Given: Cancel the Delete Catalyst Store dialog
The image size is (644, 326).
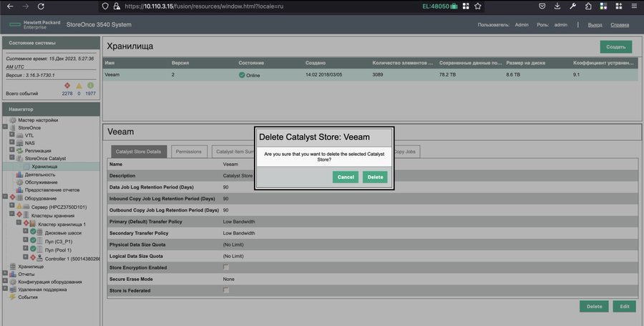Looking at the screenshot, I should 346,177.
